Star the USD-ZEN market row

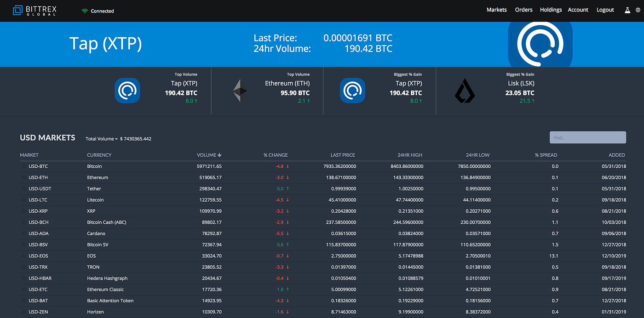point(23,312)
